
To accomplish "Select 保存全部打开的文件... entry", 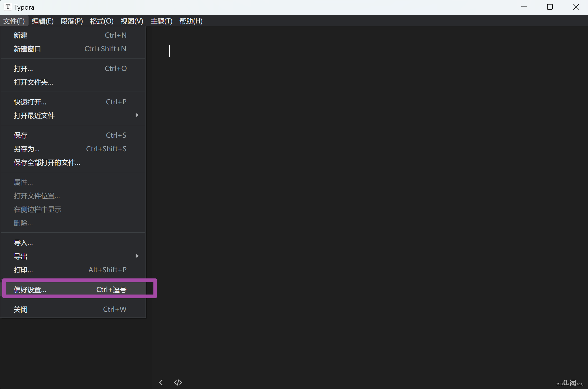I will click(x=73, y=163).
